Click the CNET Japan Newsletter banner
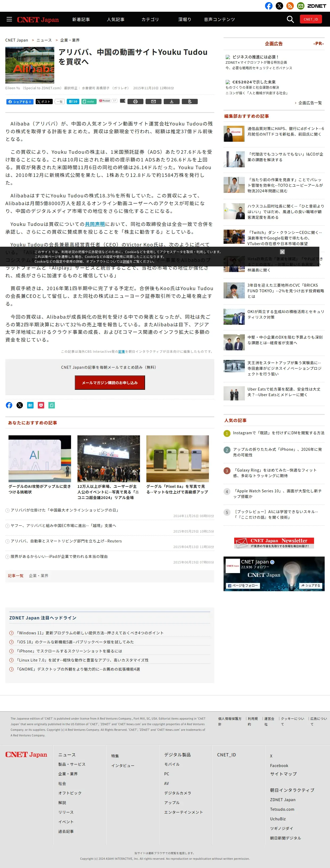330x868 pixels. (274, 543)
